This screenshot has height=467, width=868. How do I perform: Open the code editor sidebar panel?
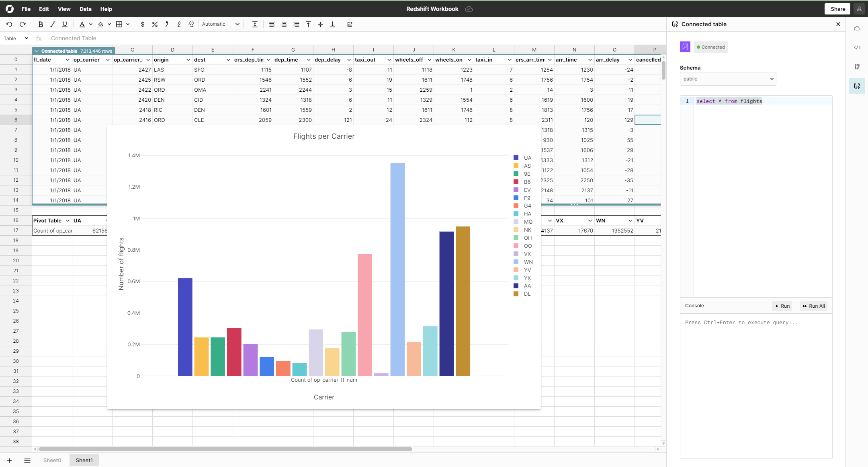coord(858,47)
